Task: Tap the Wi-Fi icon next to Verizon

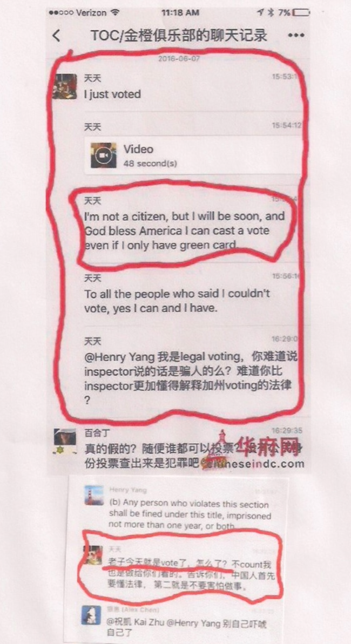Action: pos(116,13)
